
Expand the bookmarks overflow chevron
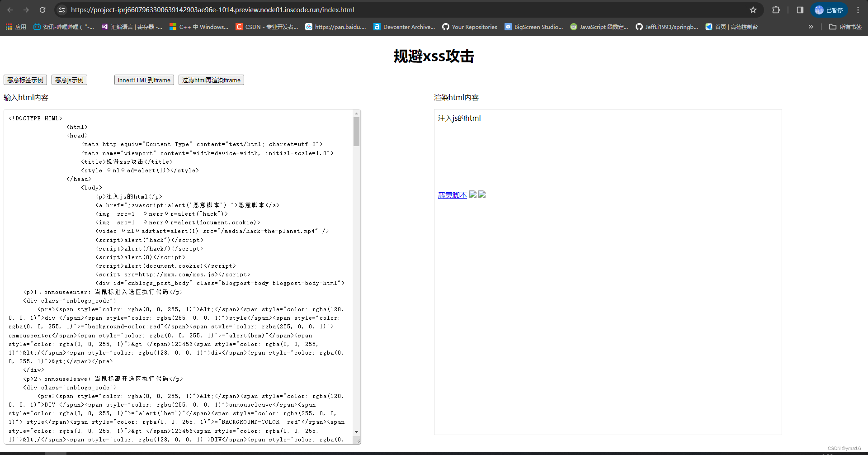coord(811,27)
